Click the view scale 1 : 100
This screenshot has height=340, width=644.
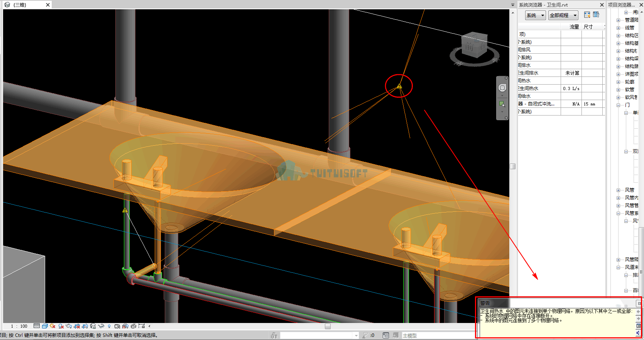[x=19, y=326]
